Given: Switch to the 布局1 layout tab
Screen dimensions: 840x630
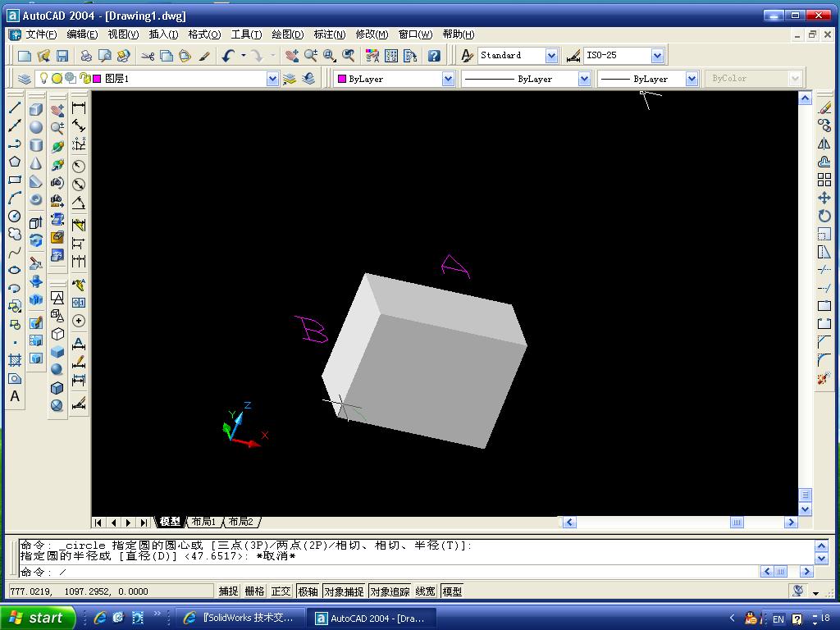Looking at the screenshot, I should [203, 521].
